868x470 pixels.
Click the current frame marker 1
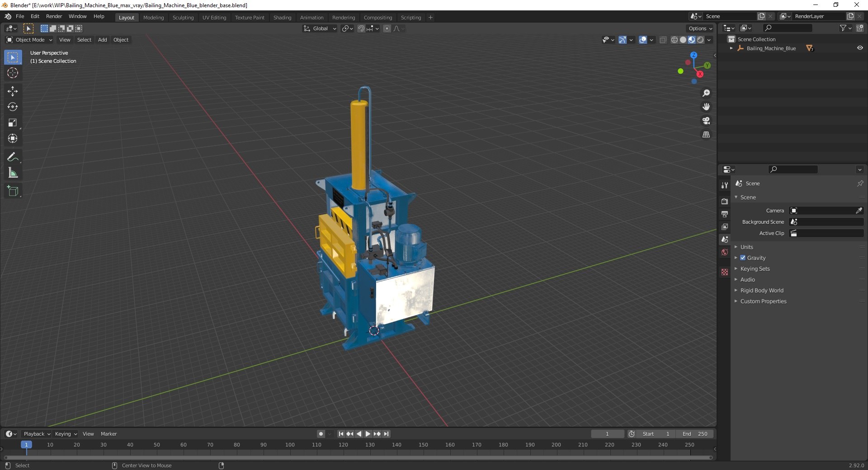pos(26,445)
